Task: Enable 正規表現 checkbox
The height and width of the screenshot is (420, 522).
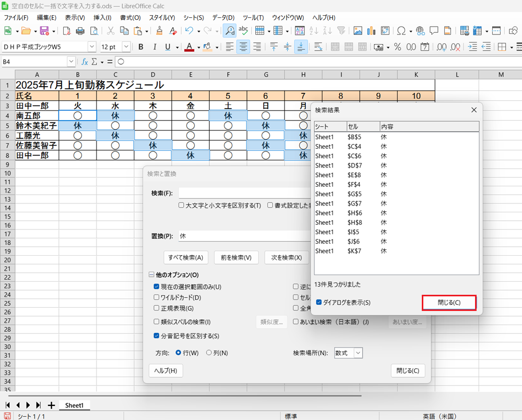Action: [x=157, y=308]
